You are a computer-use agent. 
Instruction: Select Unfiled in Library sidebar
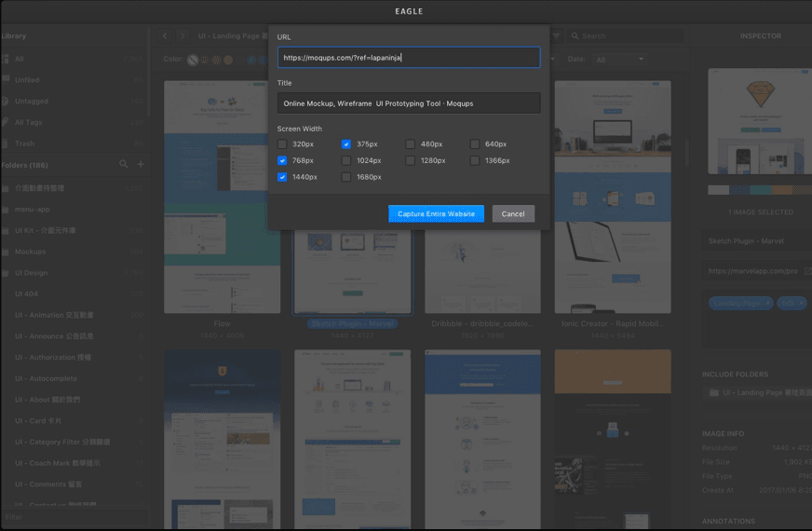73,80
